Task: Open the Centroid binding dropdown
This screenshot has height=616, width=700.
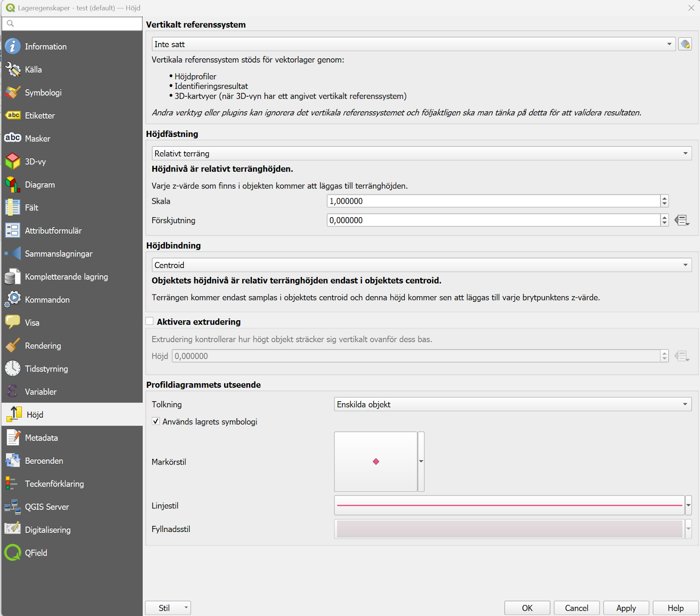Action: point(422,265)
